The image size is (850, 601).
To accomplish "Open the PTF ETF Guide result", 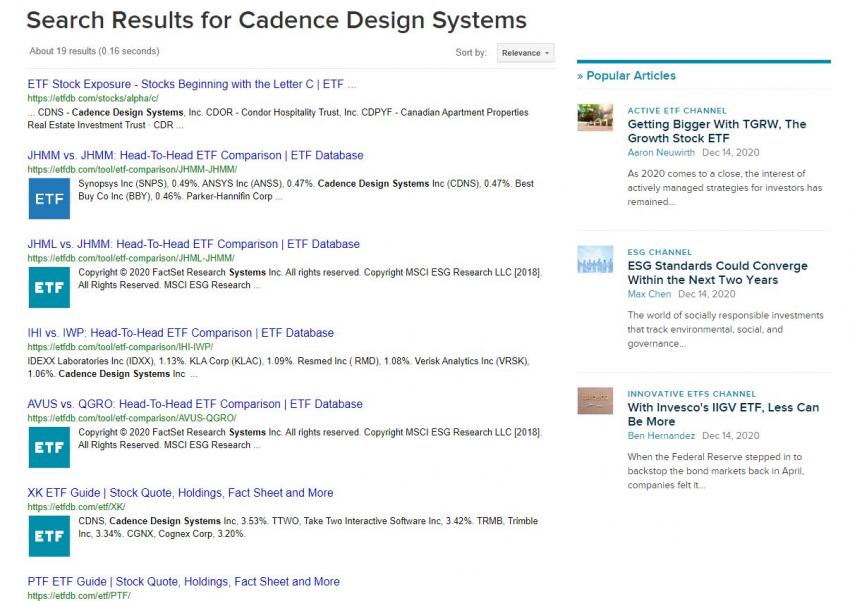I will (184, 581).
